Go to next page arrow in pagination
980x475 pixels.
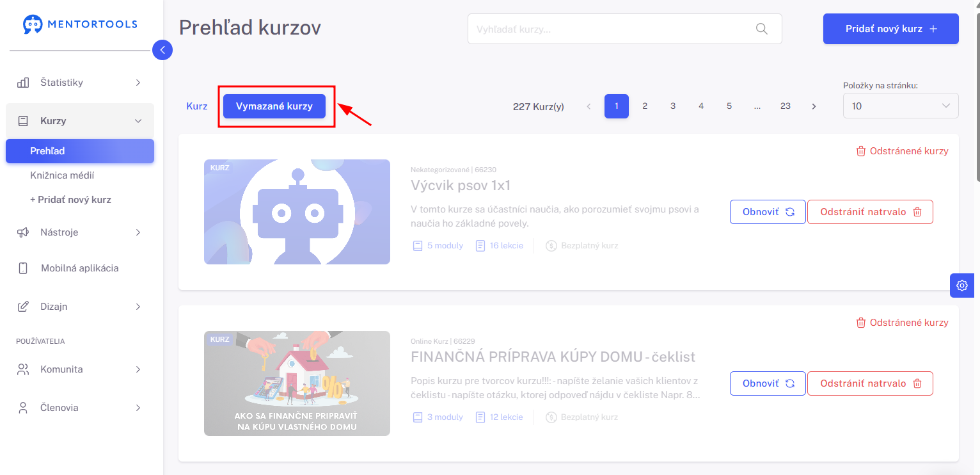click(814, 106)
